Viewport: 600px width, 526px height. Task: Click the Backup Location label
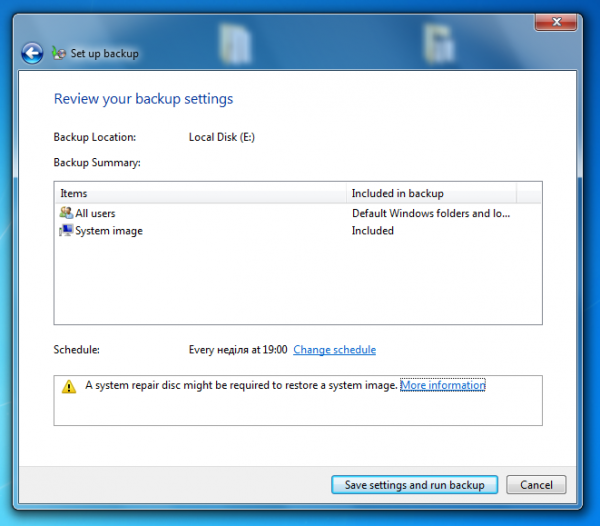[95, 137]
